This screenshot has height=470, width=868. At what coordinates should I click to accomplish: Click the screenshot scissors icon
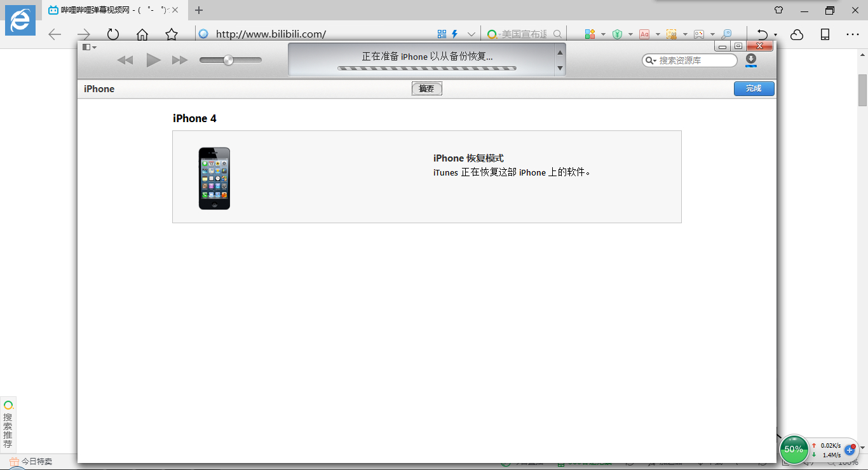672,34
